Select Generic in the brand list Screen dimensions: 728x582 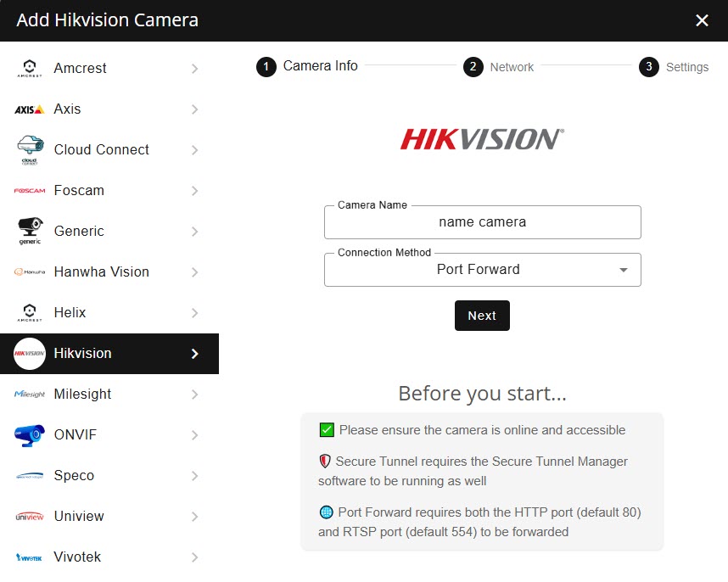tap(109, 231)
